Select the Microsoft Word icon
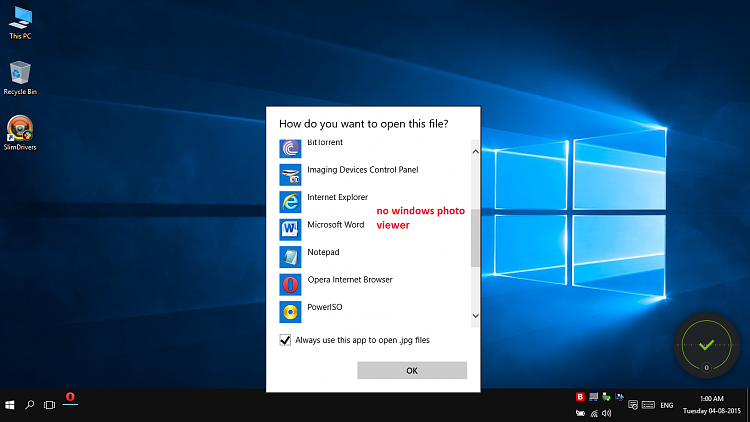 click(x=290, y=230)
